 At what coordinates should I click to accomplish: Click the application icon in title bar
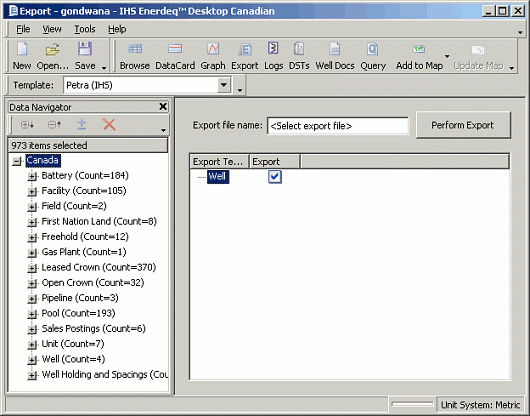pos(14,11)
